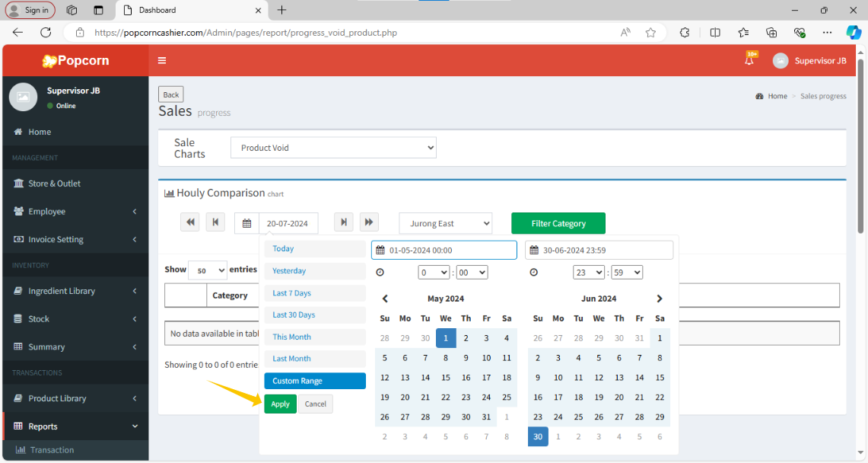Expand Invoice Setting sidebar menu
This screenshot has height=463, width=868.
pyautogui.click(x=75, y=239)
